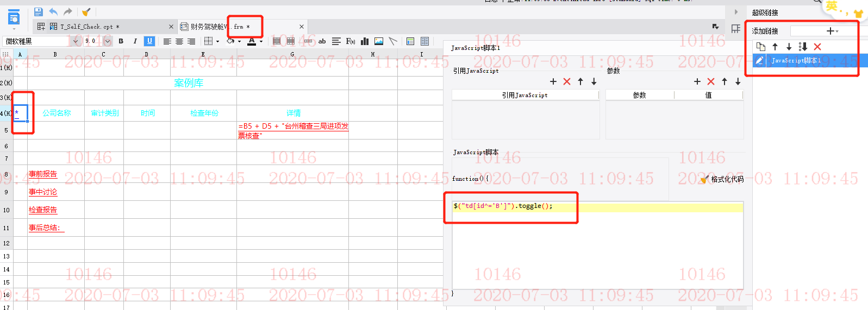Turn off underline formatting
Image resolution: width=868 pixels, height=310 pixels.
pyautogui.click(x=149, y=41)
